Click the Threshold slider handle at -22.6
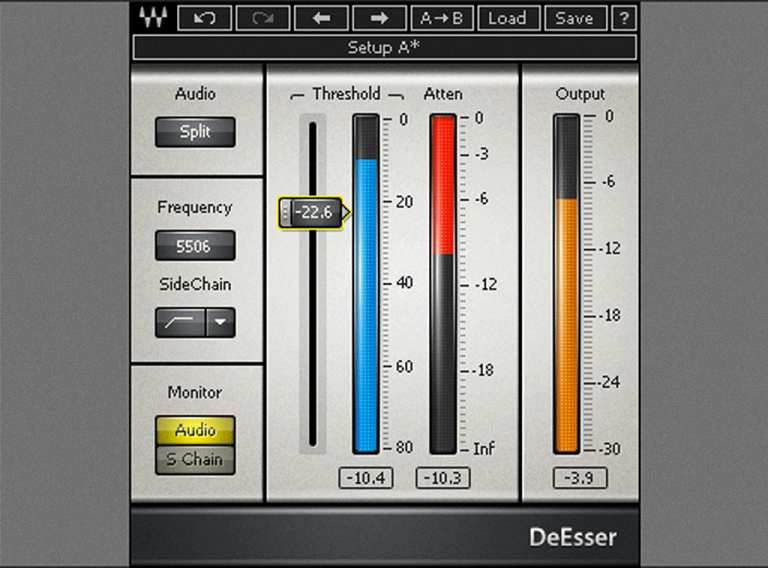Image resolution: width=768 pixels, height=568 pixels. [311, 212]
